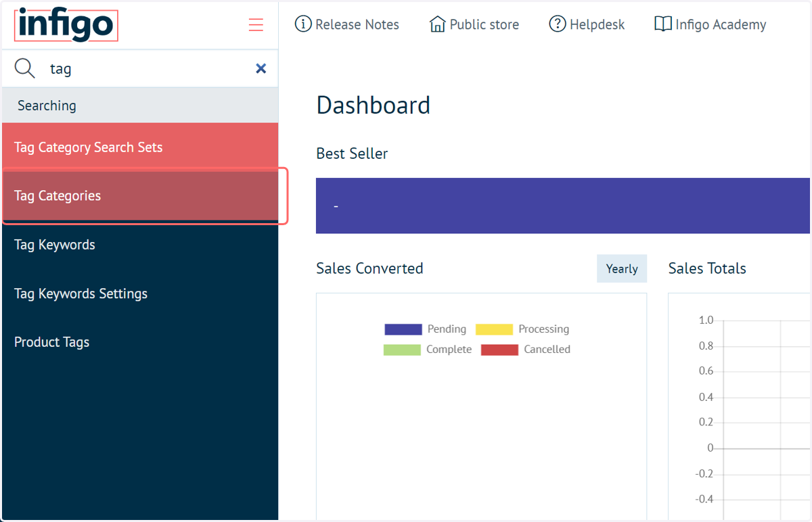
Task: Open Tag Categories menu item
Action: pos(140,196)
